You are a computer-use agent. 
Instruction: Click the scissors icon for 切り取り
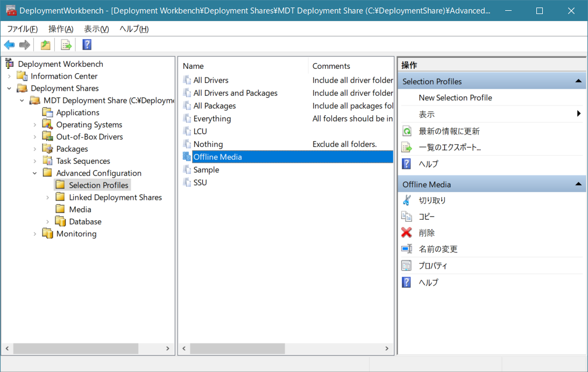407,200
